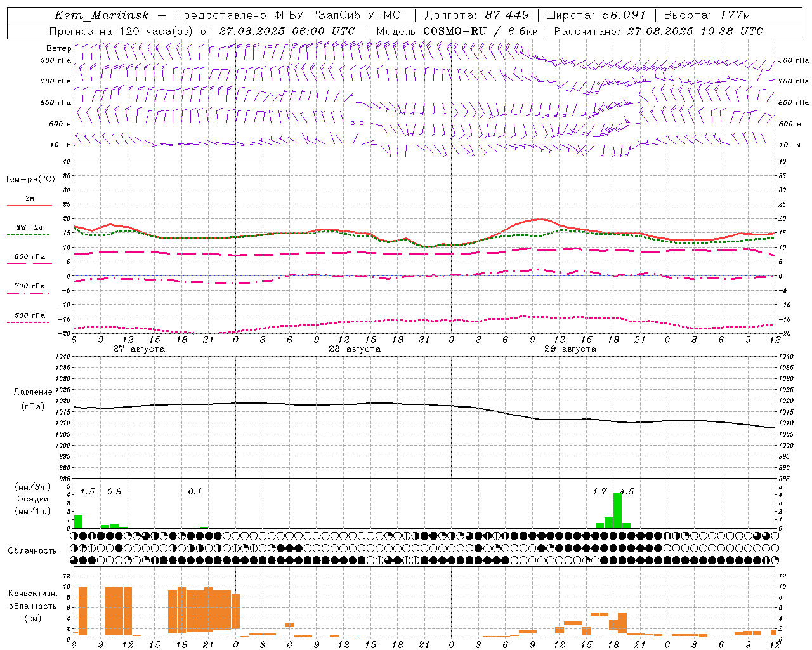Click the precipitation total value 0.1

click(195, 492)
